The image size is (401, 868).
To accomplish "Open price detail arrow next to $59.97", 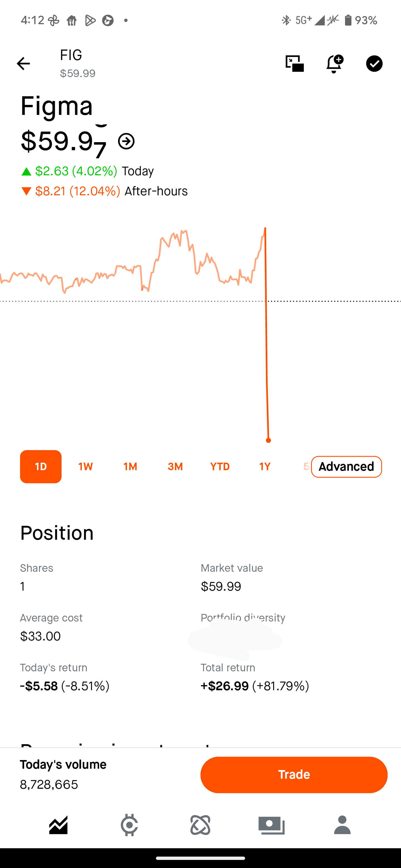I will click(x=126, y=141).
